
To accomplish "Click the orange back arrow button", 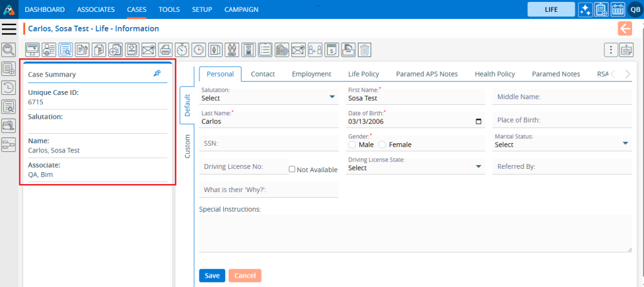I will pyautogui.click(x=625, y=28).
